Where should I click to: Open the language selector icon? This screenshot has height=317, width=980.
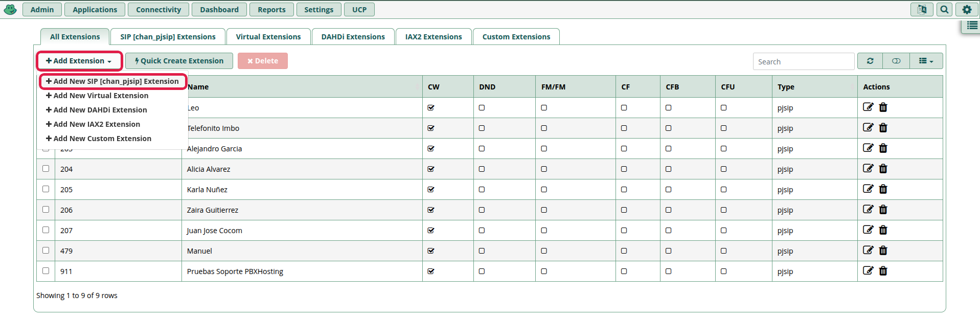point(922,9)
